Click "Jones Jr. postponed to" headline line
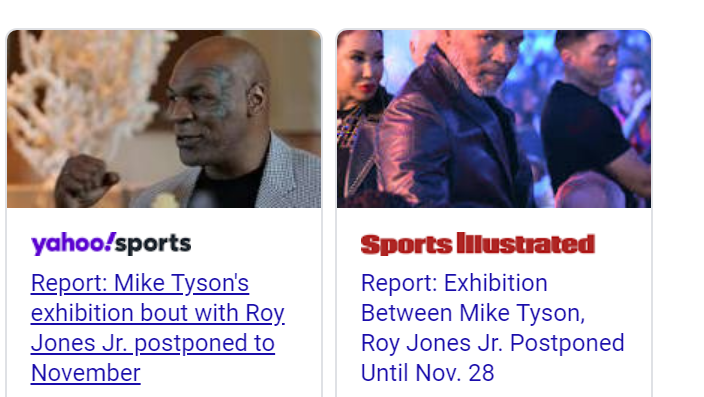The image size is (704, 397). [x=153, y=344]
